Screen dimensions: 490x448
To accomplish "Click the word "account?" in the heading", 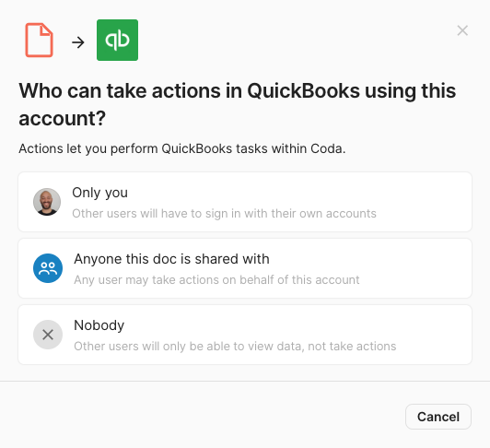I will pos(63,119).
